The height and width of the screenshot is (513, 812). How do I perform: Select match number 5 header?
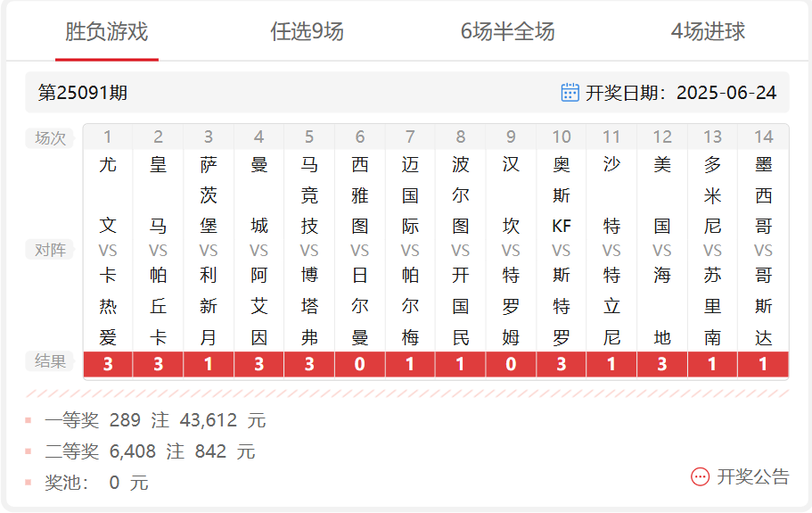click(309, 137)
